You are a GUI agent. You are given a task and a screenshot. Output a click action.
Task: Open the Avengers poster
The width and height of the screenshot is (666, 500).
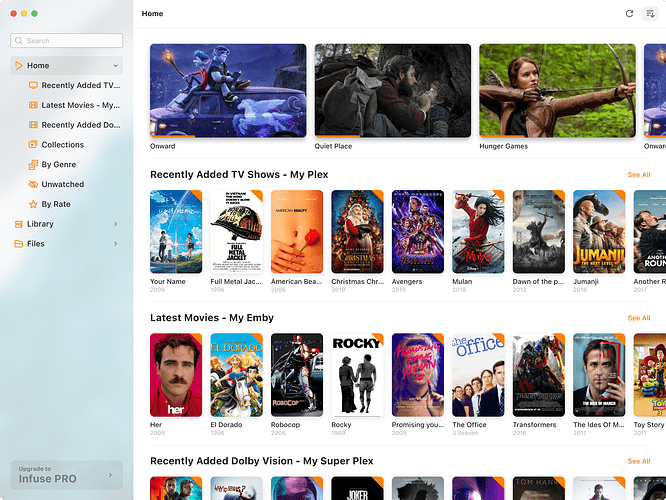418,232
